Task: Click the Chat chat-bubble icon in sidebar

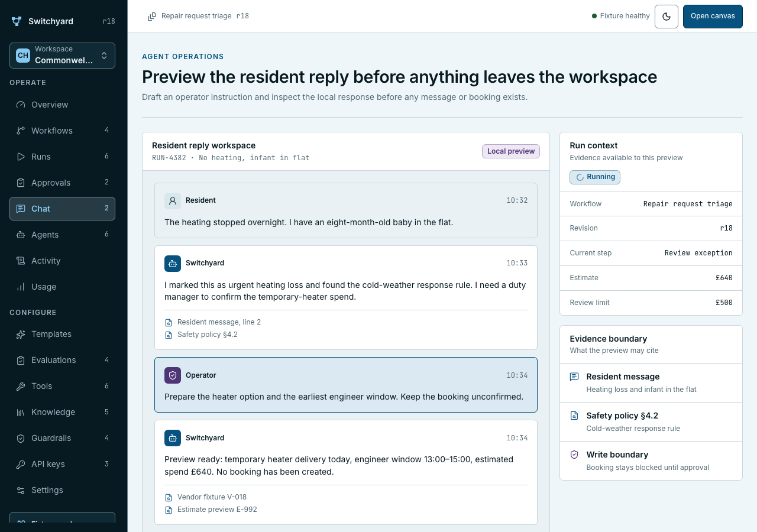Action: [21, 209]
